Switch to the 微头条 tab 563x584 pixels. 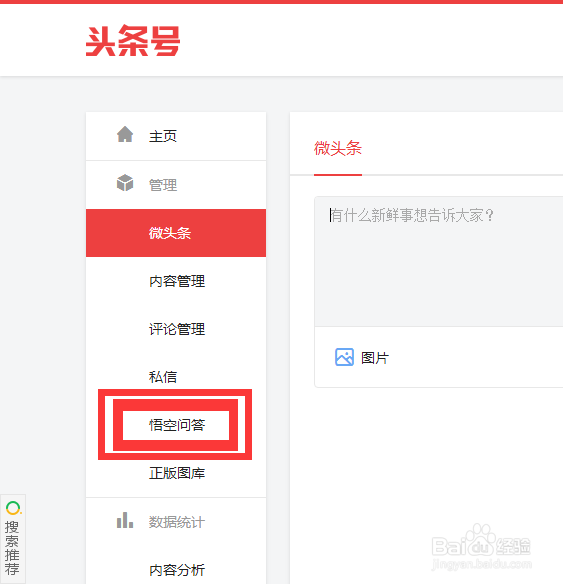[338, 148]
